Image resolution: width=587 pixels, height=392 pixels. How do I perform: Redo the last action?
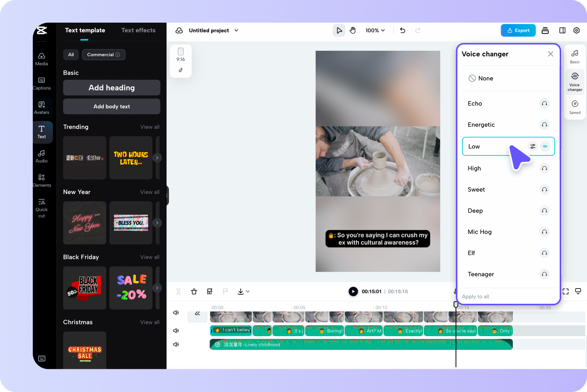[418, 30]
